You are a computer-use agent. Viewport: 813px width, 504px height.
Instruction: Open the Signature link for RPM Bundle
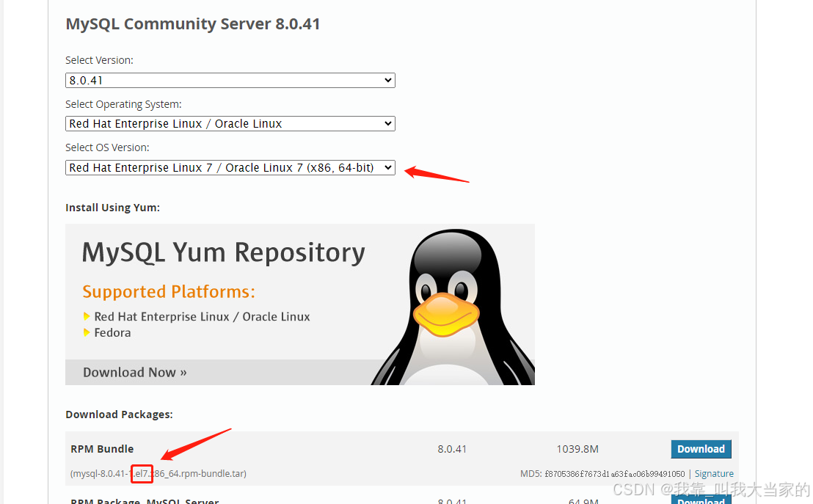(714, 474)
